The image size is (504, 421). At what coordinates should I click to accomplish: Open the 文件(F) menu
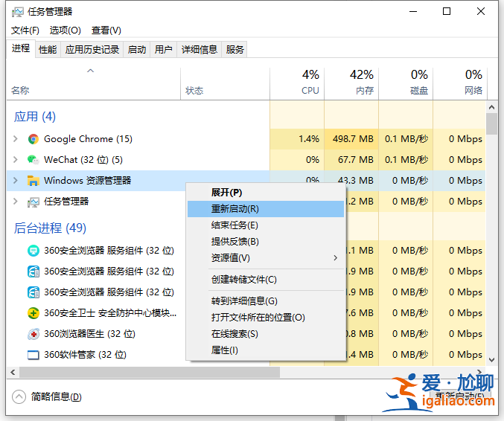(x=25, y=30)
